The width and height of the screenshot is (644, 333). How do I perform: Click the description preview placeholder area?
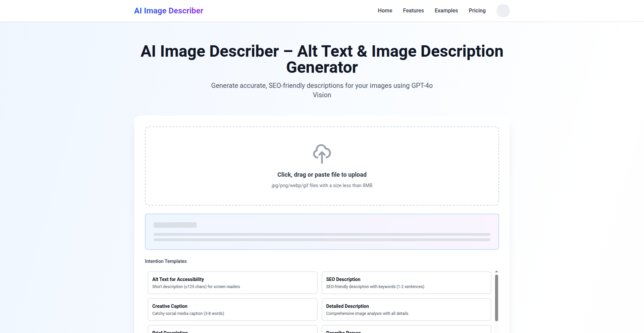coord(322,231)
